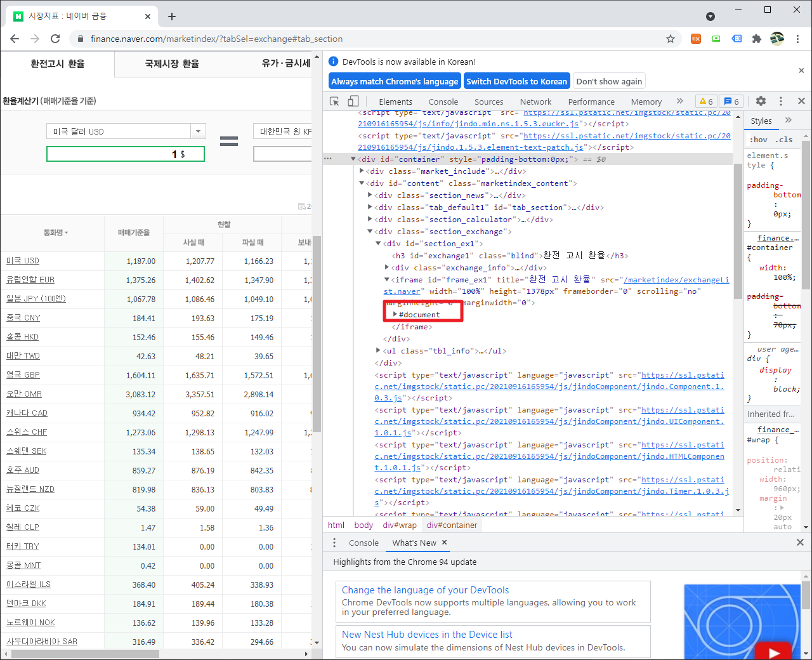Expand the #document node
Screen dimensions: 812x660
click(395, 315)
